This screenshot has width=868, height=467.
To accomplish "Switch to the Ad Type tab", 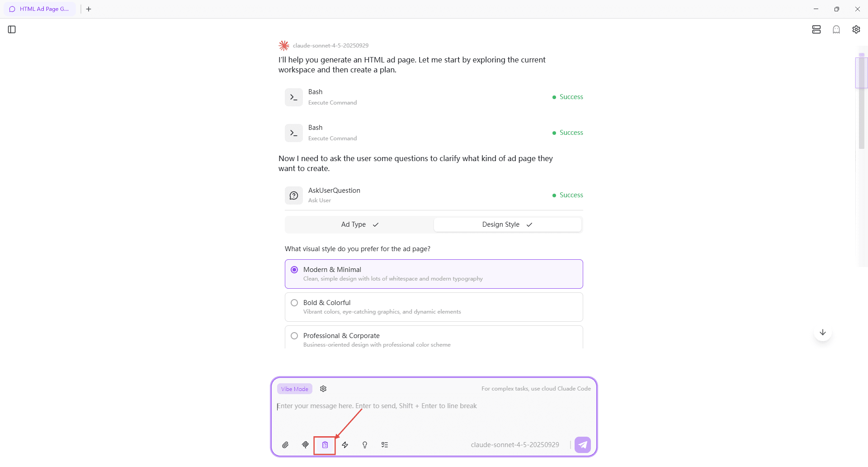I will pos(359,224).
